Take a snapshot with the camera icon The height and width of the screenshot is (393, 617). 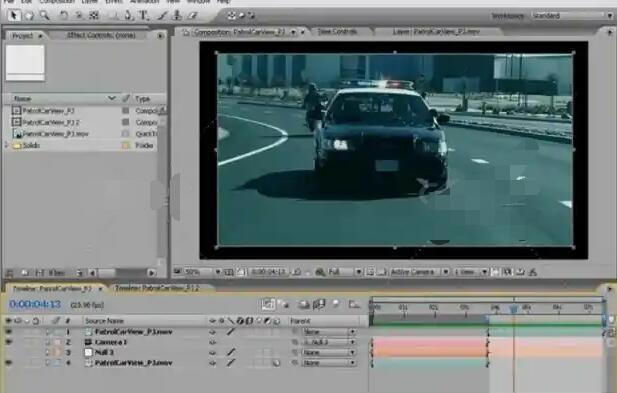click(x=297, y=272)
